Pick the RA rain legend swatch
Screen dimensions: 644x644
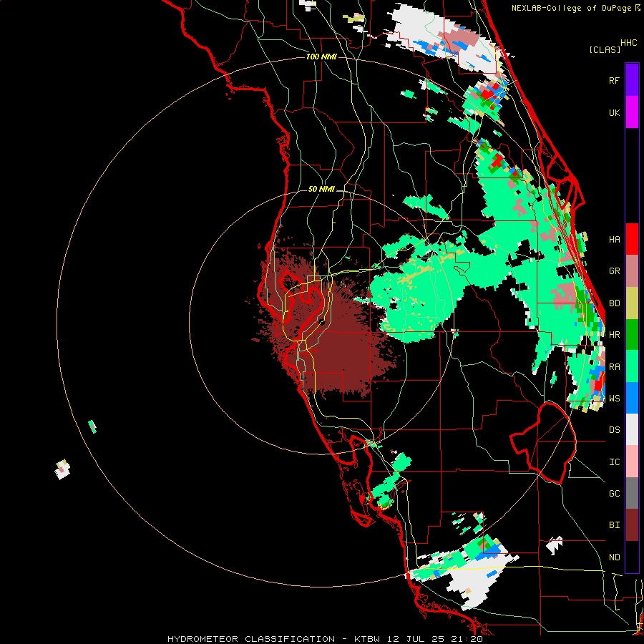pyautogui.click(x=632, y=366)
